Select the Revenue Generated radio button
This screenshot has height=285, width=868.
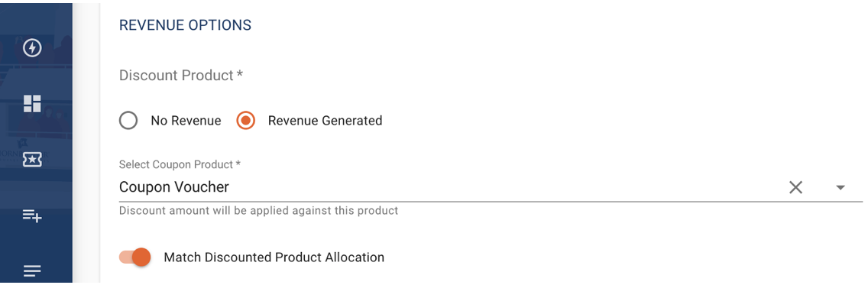click(x=246, y=121)
